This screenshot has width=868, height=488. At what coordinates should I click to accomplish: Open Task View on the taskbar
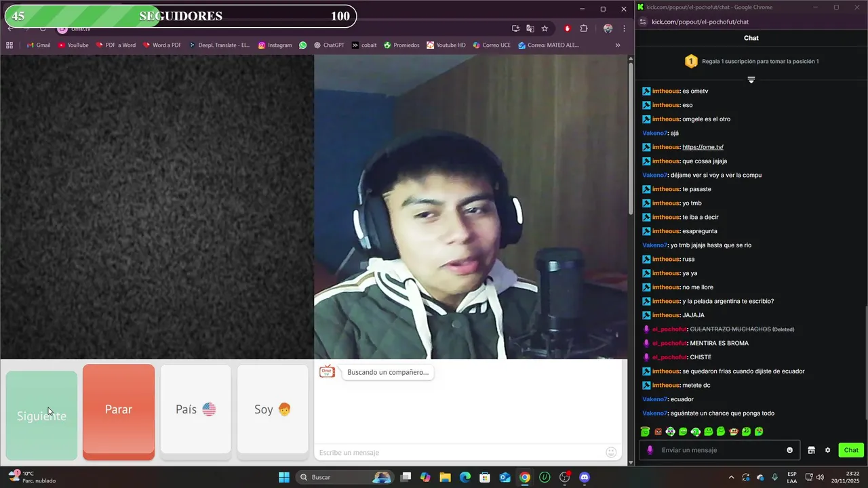[406, 477]
